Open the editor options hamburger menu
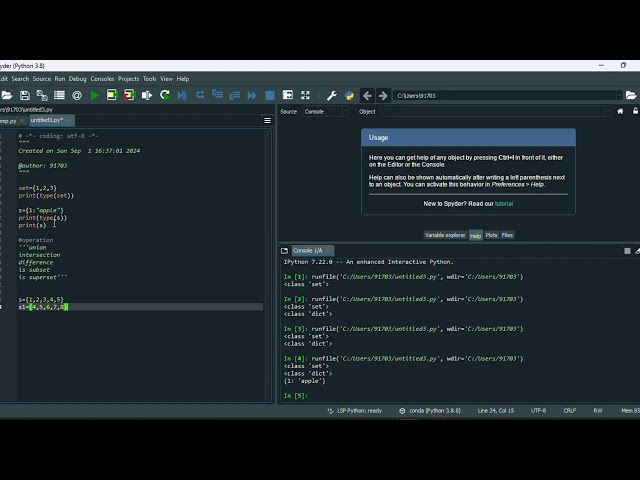 click(267, 120)
